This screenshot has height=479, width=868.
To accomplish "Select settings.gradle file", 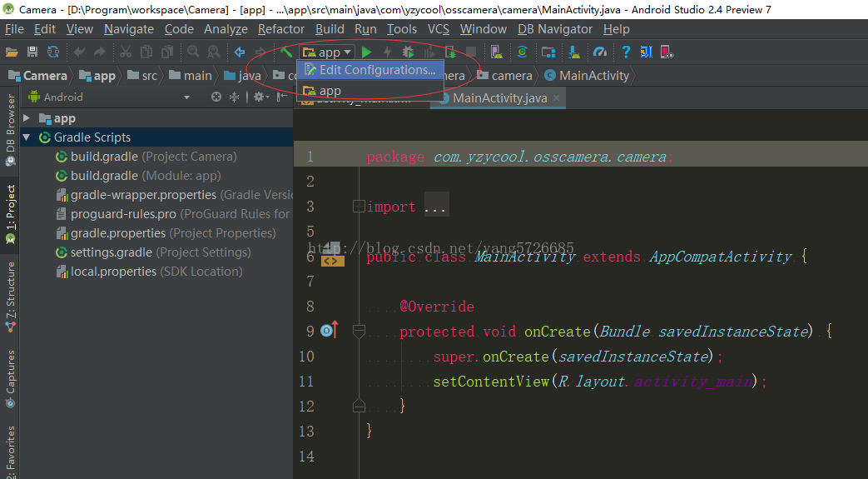I will coord(153,252).
